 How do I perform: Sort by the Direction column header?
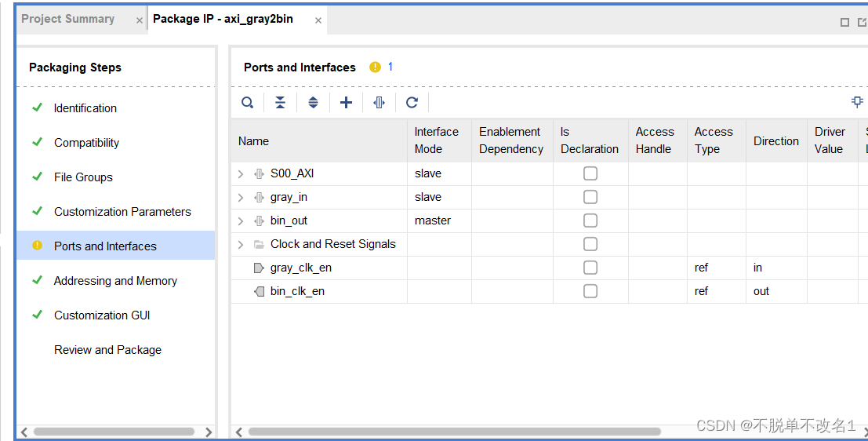tap(777, 140)
